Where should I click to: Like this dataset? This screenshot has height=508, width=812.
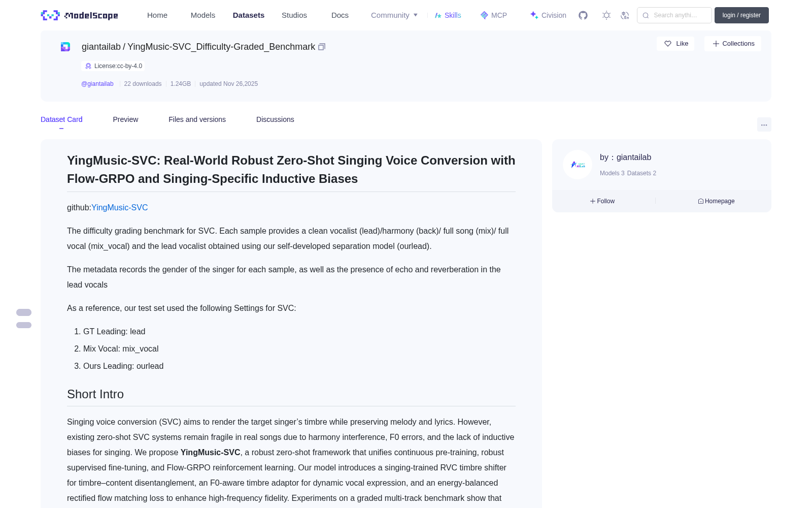[x=675, y=44]
